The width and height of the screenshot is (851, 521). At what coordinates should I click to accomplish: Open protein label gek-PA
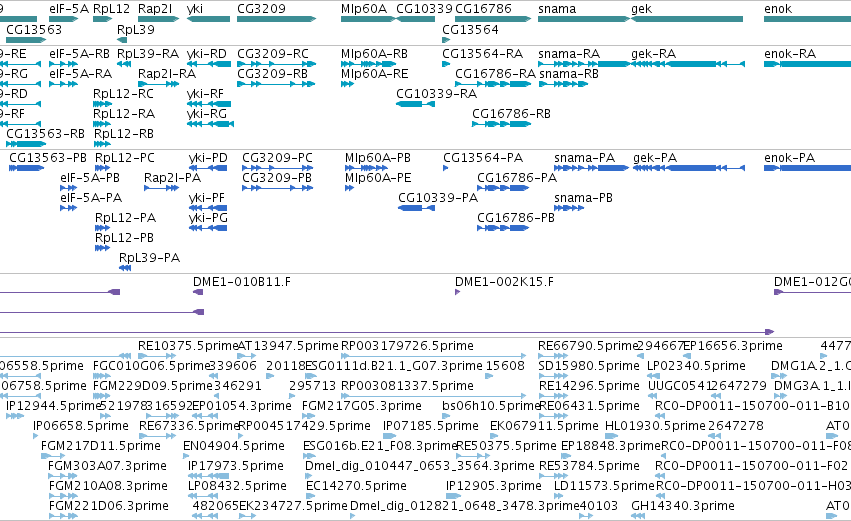point(655,158)
